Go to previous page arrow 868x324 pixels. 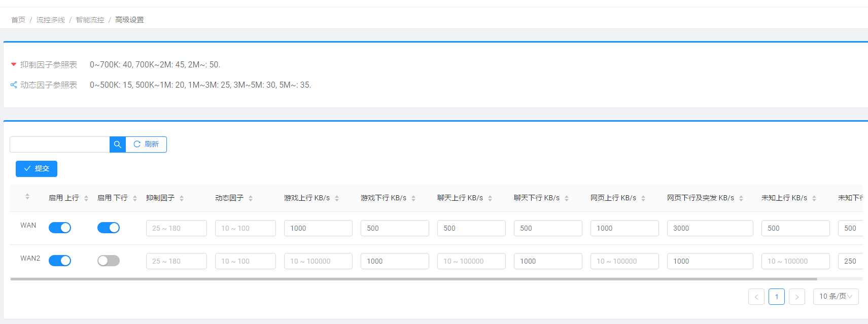tap(756, 297)
